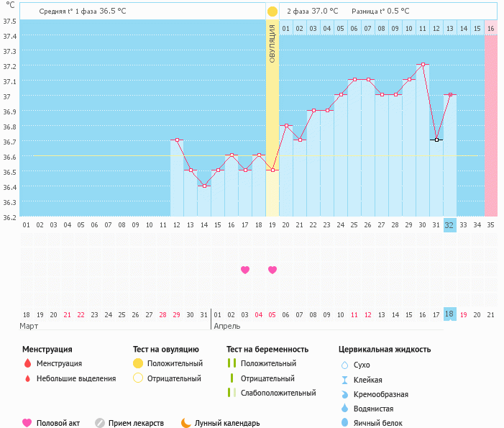Select the Положительный ovulation test yellow circle
Image resolution: width=504 pixels, height=428 pixels.
click(138, 363)
